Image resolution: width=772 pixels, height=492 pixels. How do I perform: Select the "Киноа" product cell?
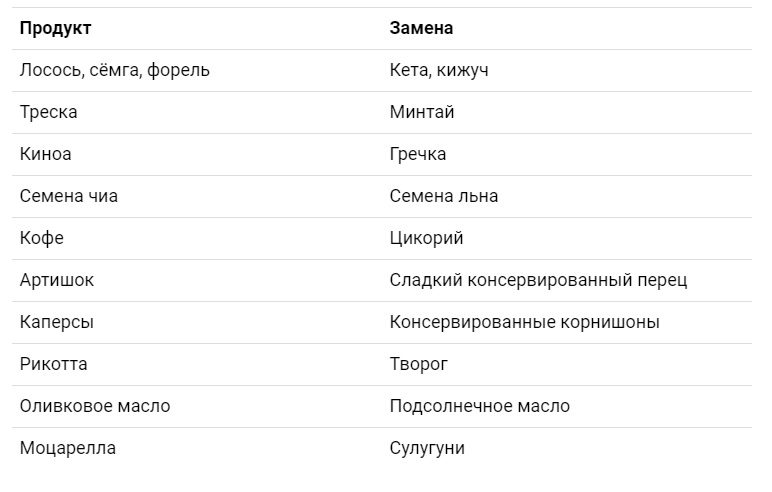46,154
